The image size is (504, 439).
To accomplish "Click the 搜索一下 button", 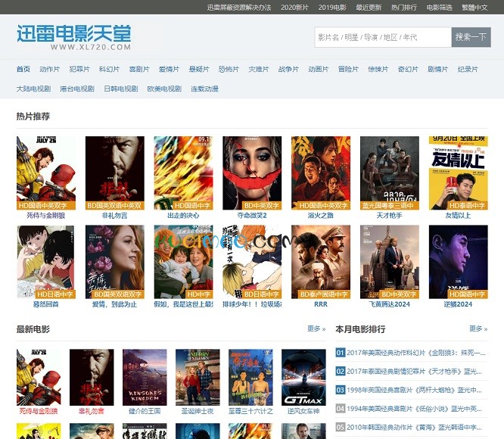I will (x=471, y=37).
